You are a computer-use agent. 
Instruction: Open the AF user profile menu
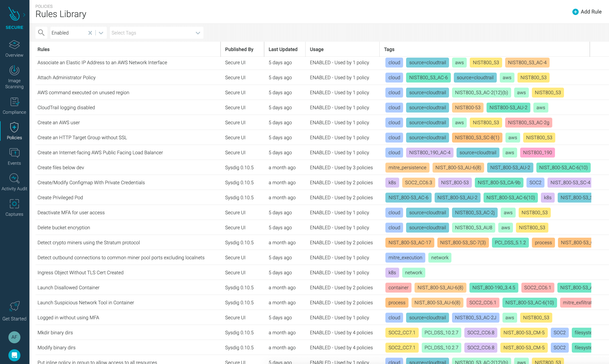[14, 337]
